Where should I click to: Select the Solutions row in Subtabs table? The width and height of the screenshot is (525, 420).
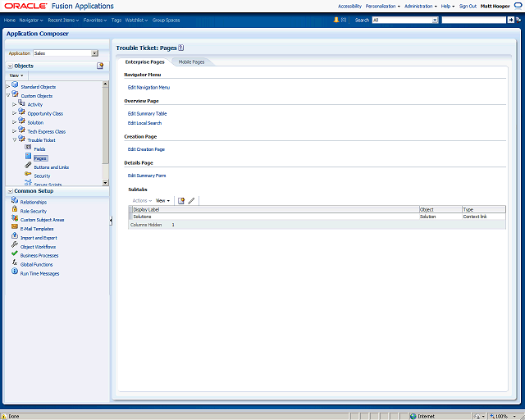(x=317, y=217)
